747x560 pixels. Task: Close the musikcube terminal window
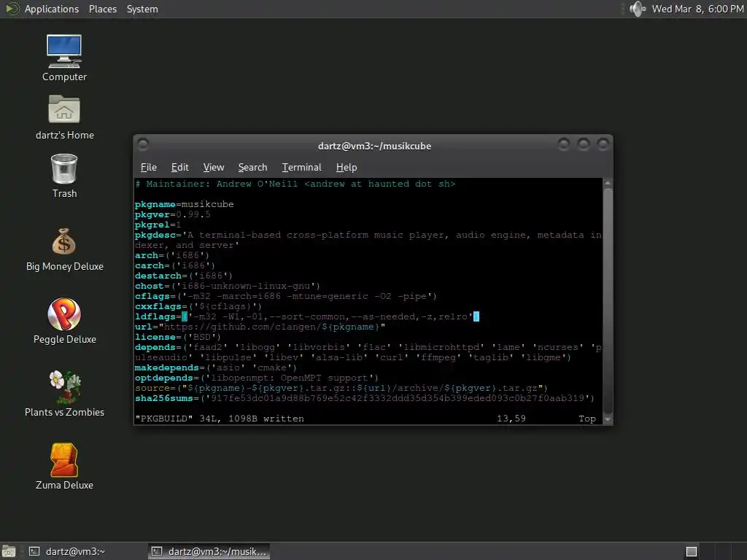[x=603, y=144]
